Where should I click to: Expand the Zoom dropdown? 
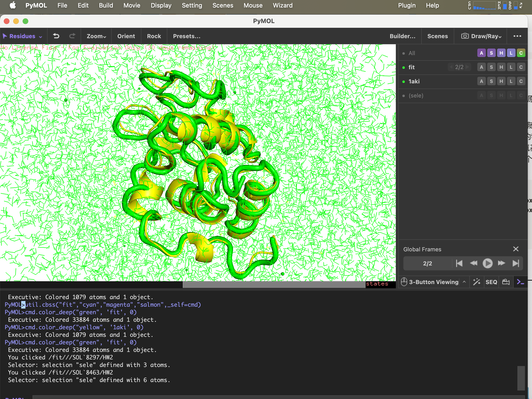96,36
